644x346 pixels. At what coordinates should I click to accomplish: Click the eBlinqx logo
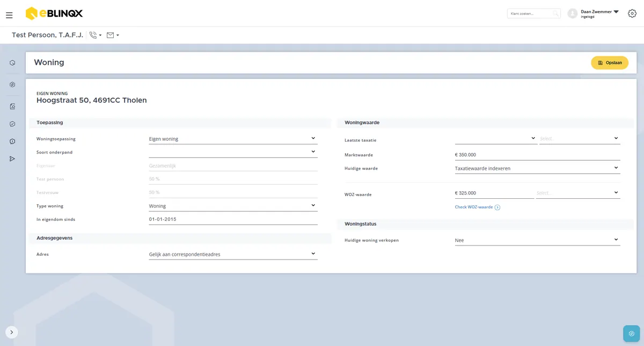tap(54, 13)
